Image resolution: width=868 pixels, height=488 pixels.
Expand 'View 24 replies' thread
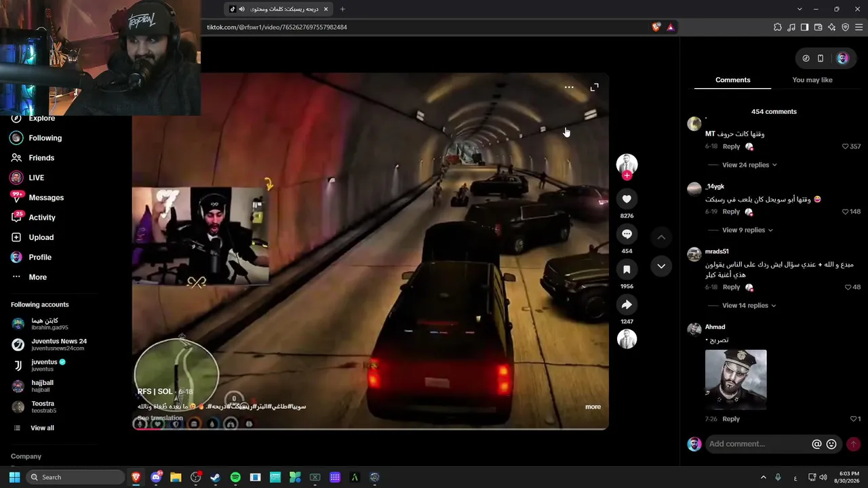(x=749, y=165)
